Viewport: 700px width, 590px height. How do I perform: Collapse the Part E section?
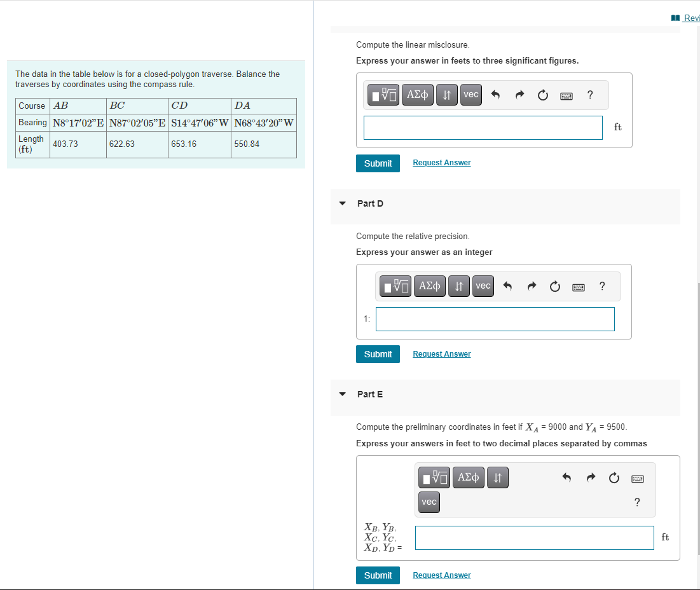(x=342, y=394)
